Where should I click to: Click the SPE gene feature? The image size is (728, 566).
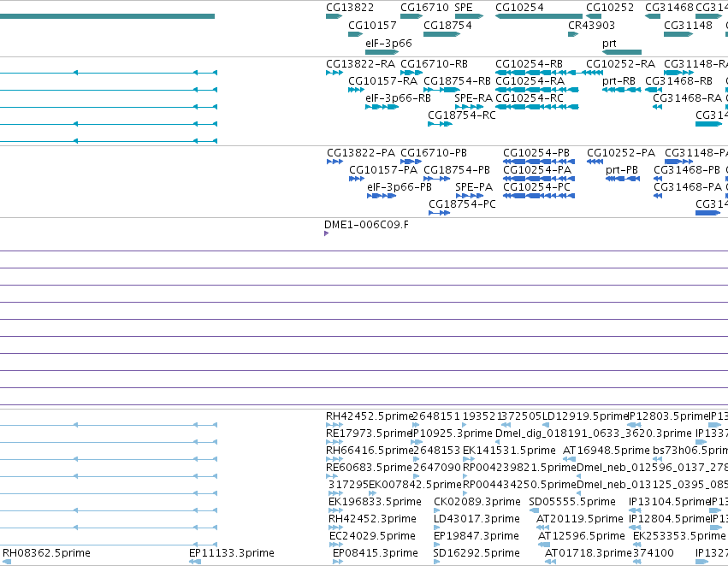pyautogui.click(x=469, y=16)
